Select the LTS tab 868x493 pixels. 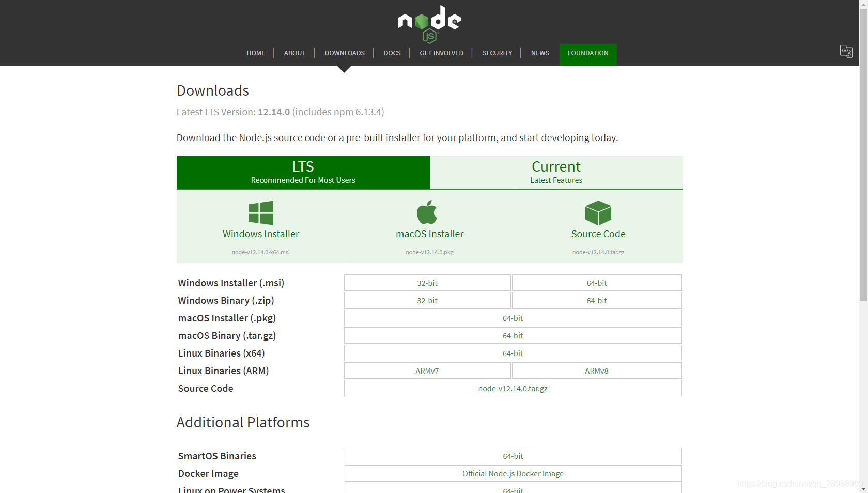303,172
